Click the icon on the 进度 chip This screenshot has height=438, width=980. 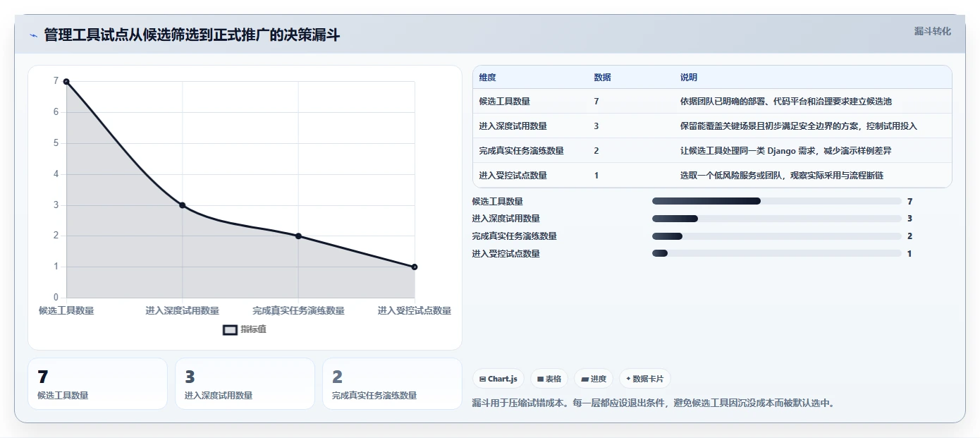click(584, 379)
